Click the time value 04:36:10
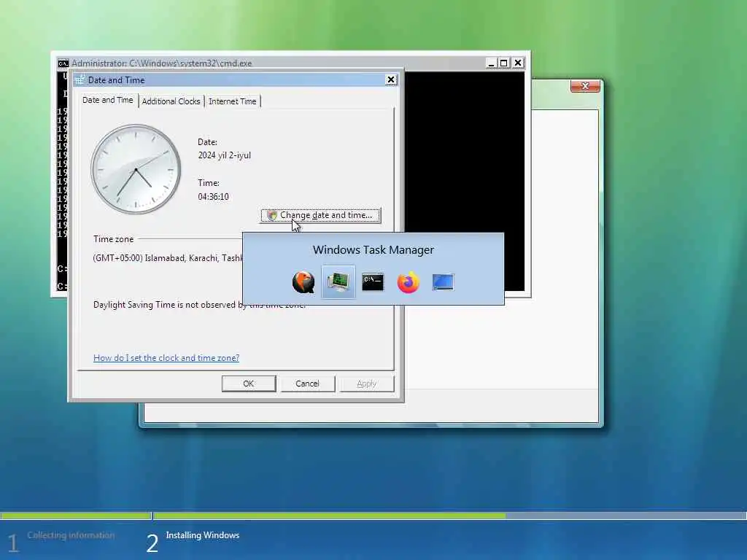This screenshot has height=560, width=747. pos(214,197)
